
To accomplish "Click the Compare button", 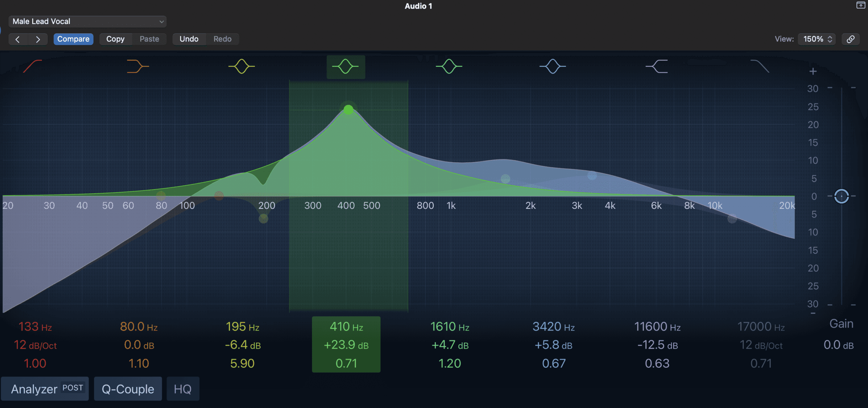I will coord(73,39).
